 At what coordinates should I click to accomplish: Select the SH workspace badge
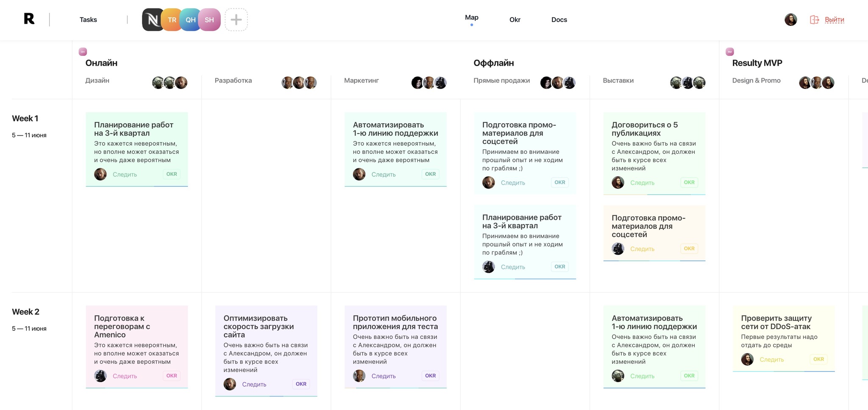coord(209,19)
